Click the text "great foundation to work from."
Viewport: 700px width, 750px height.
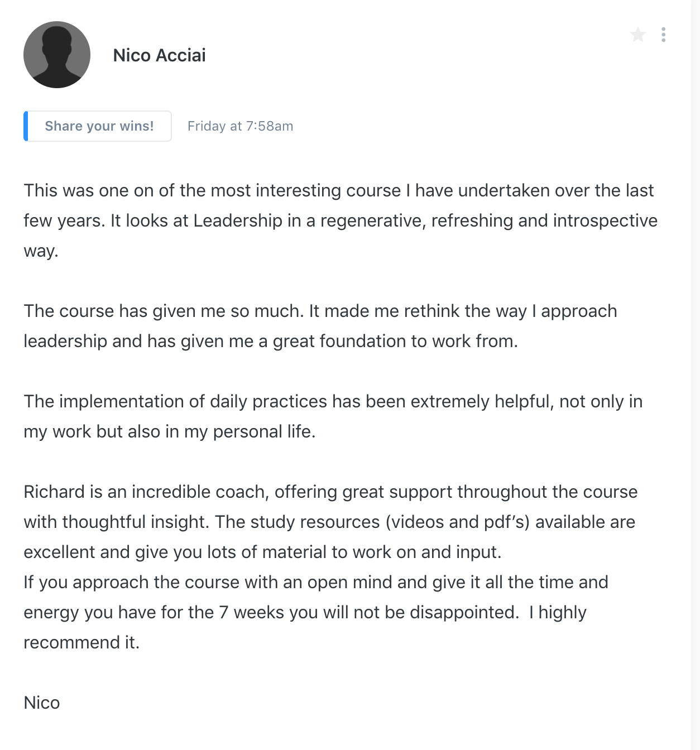(x=395, y=342)
